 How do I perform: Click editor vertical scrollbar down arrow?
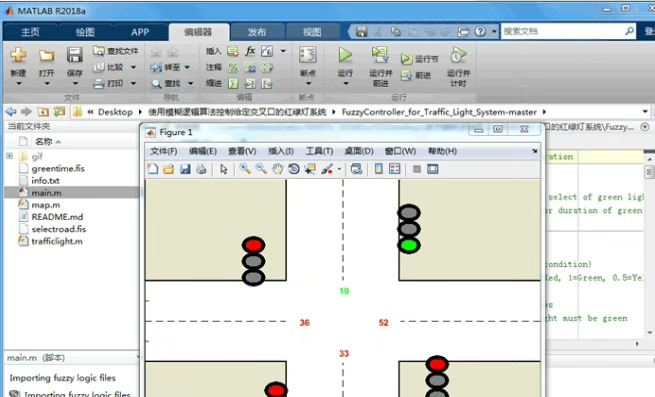click(x=650, y=333)
